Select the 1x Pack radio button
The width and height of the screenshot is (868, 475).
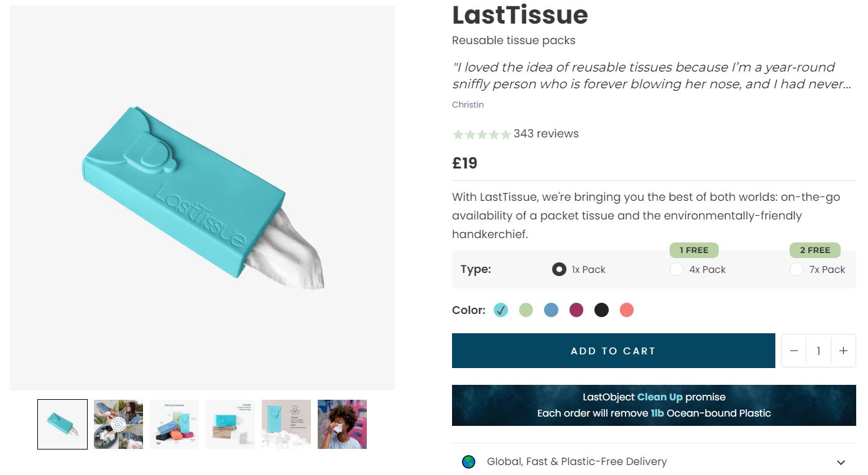[x=558, y=269]
